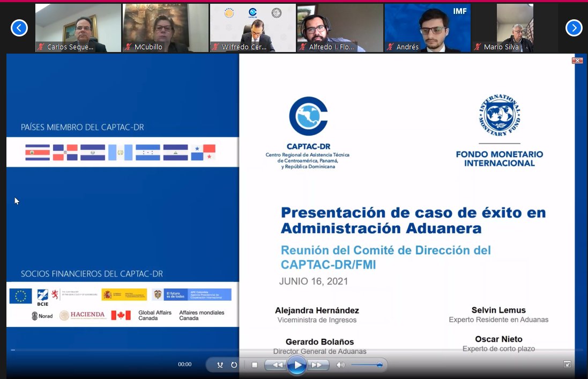The image size is (588, 379).
Task: Click the CAPTAC-DR globe logo
Action: [308, 116]
